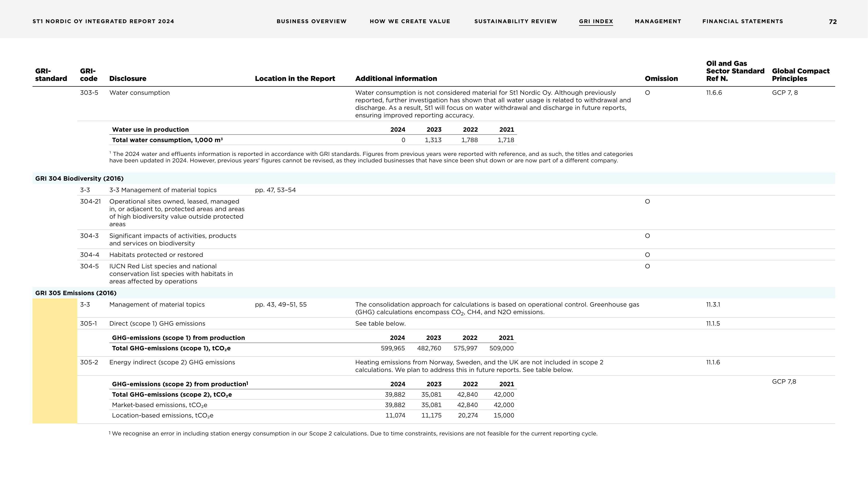This screenshot has width=868, height=488.
Task: Select the GRI 304 Biodiversity (2016) heading
Action: click(x=79, y=179)
